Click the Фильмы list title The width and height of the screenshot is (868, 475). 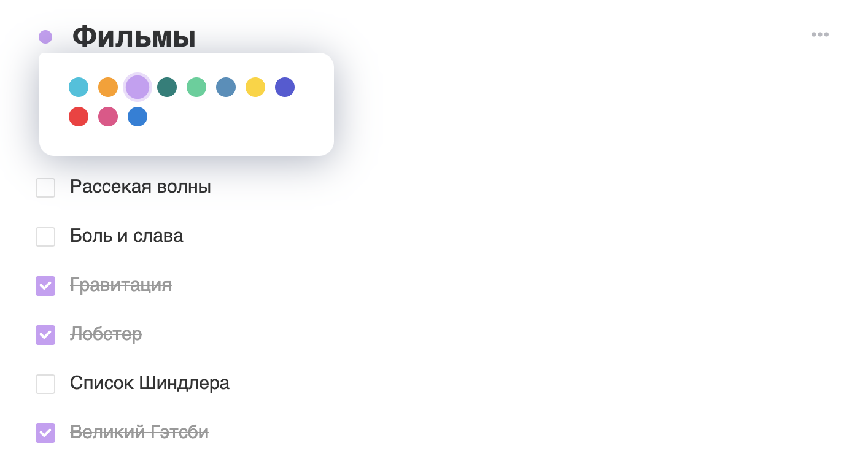coord(134,37)
